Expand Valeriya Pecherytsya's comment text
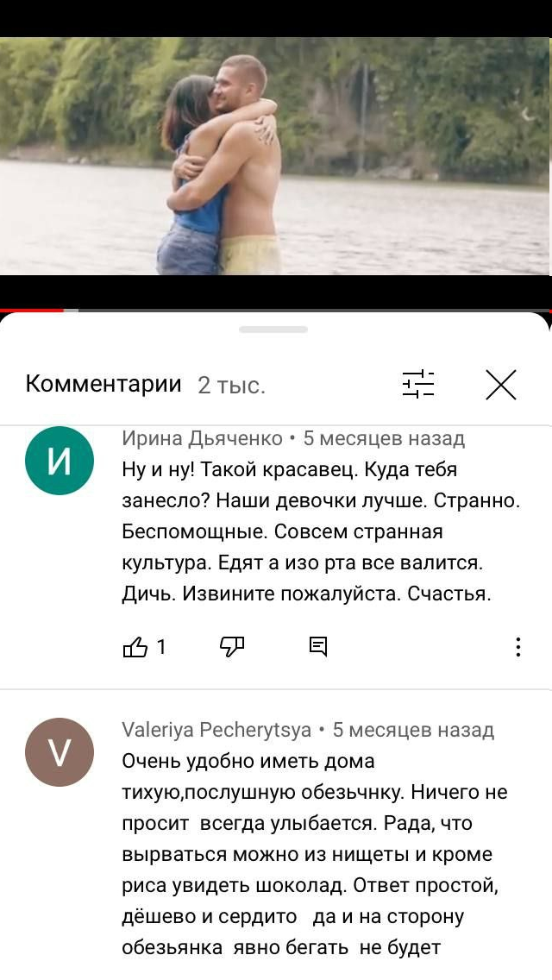Screen dimensions: 552x980 (x=315, y=854)
